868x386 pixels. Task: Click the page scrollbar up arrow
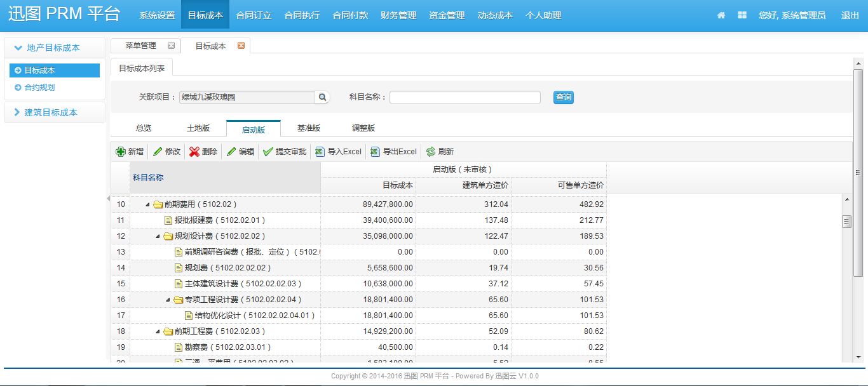pos(858,63)
